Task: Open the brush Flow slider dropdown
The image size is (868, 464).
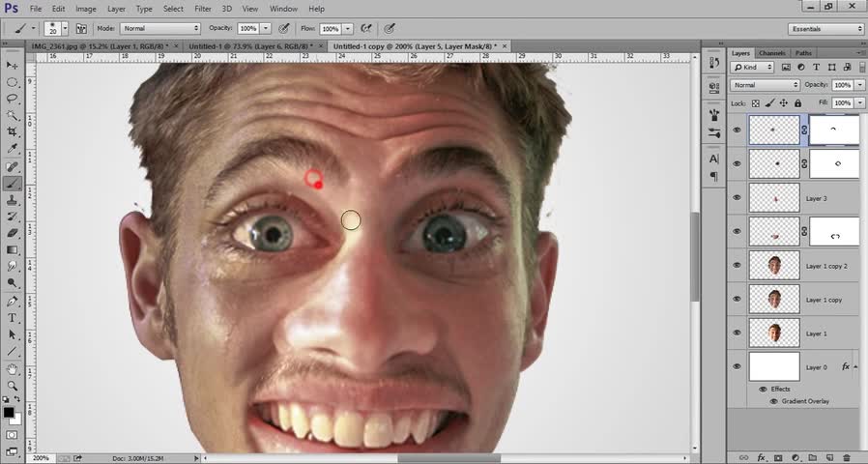Action: click(x=348, y=28)
